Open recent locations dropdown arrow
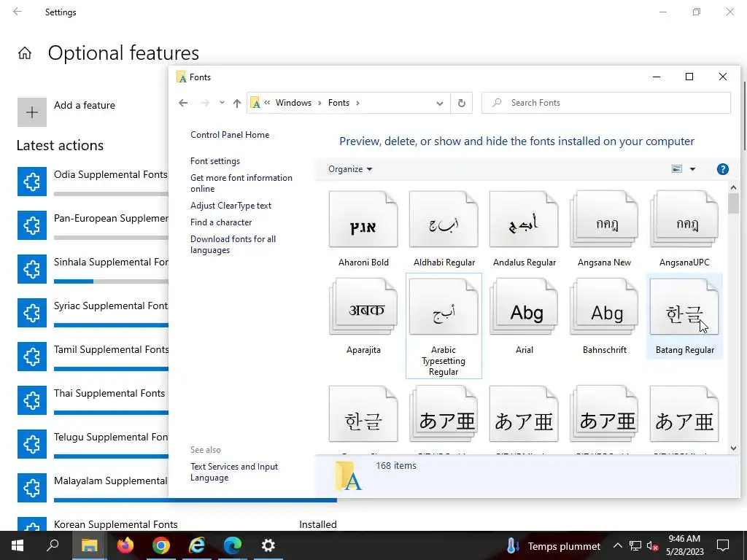This screenshot has height=560, width=747. (x=222, y=102)
